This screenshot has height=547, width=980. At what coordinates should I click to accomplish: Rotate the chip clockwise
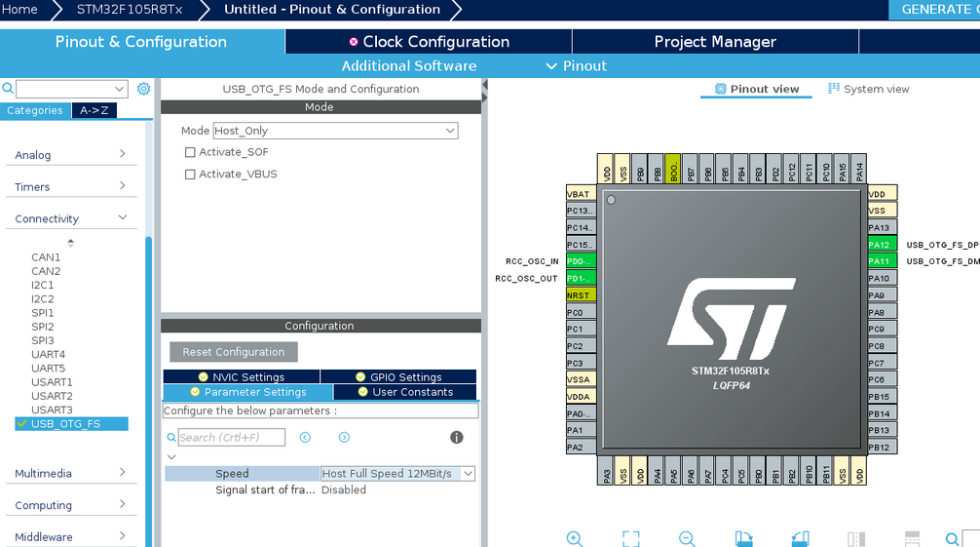[743, 538]
